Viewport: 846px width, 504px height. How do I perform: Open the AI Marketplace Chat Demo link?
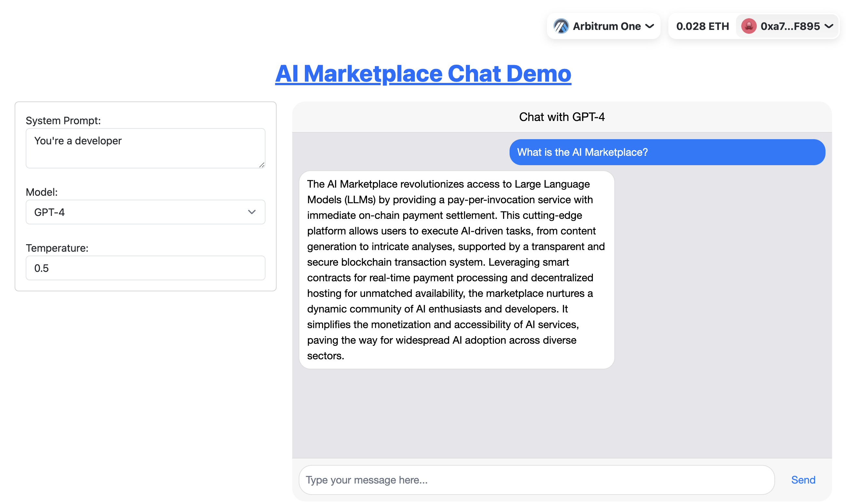[x=423, y=73]
